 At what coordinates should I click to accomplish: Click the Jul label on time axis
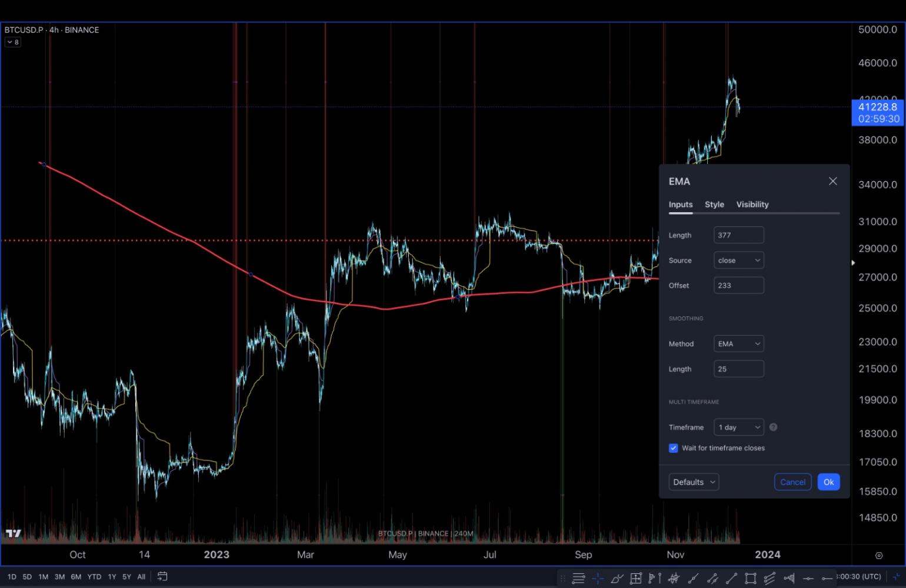tap(489, 554)
